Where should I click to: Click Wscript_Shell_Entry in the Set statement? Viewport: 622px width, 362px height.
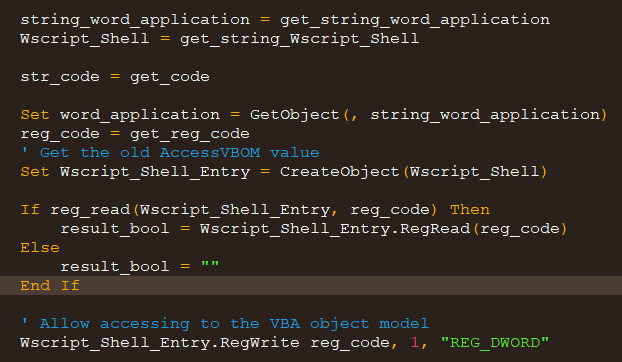(x=155, y=172)
